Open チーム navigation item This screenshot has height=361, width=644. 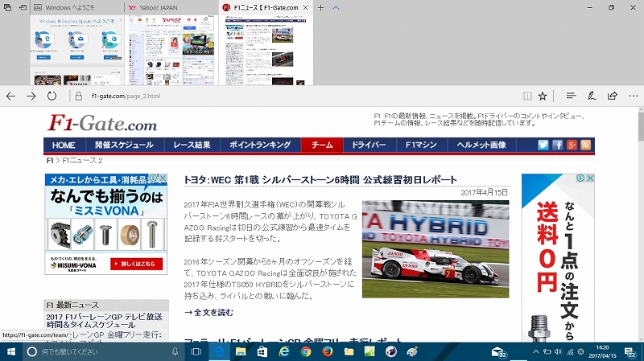[x=322, y=145]
